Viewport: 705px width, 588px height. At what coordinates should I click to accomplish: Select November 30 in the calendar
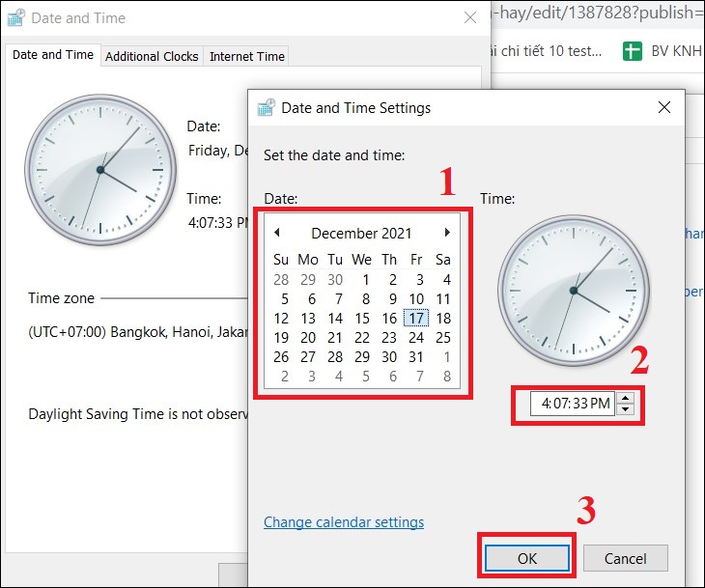pos(335,280)
